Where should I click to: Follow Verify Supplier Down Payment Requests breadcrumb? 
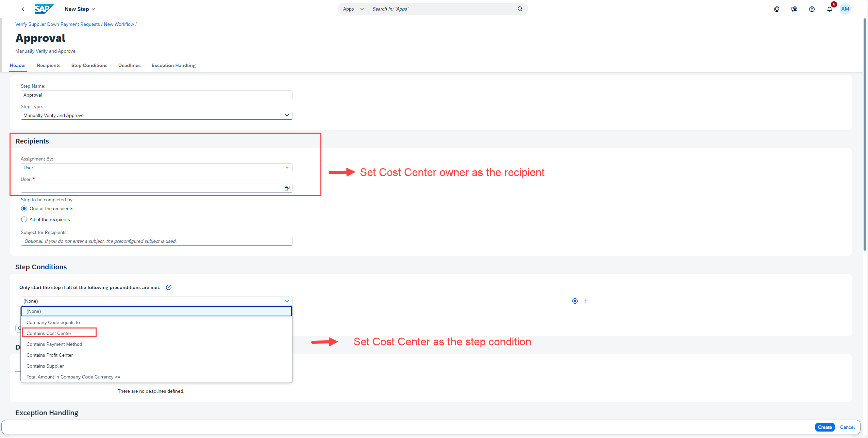click(57, 24)
